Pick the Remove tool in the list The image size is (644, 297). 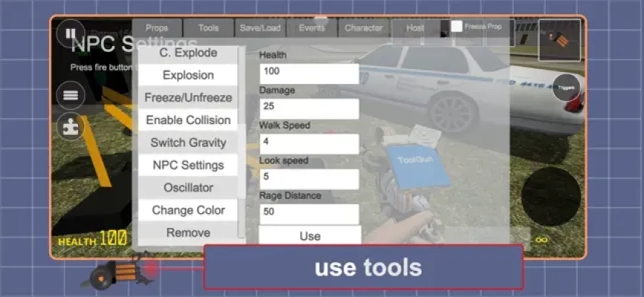coord(188,232)
